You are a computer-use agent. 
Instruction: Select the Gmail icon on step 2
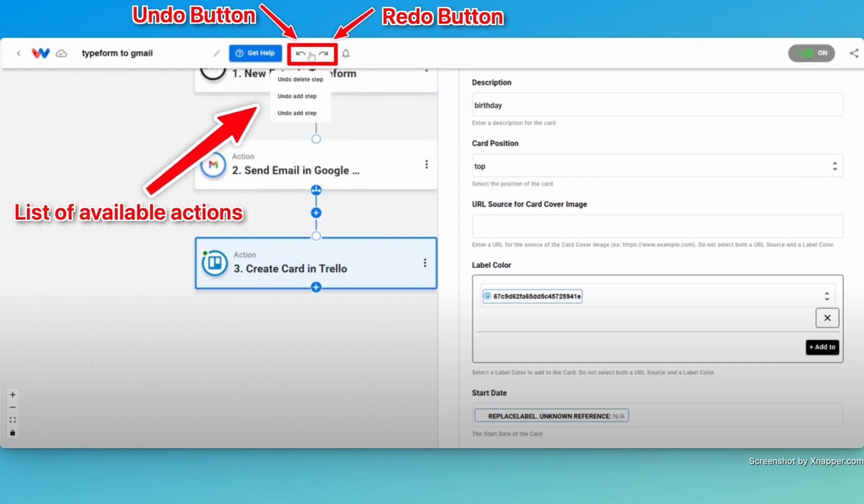[x=212, y=165]
